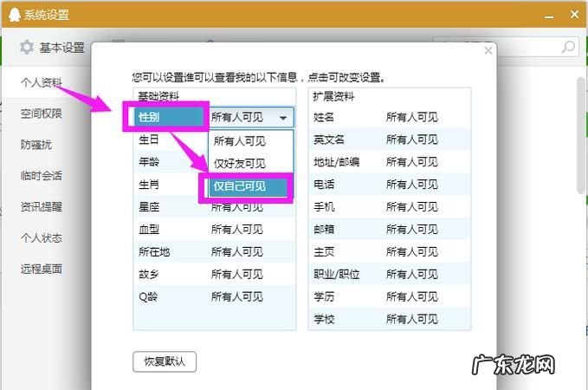588x390 pixels.
Task: Click the settings window vertical scrollbar
Action: pyautogui.click(x=582, y=135)
